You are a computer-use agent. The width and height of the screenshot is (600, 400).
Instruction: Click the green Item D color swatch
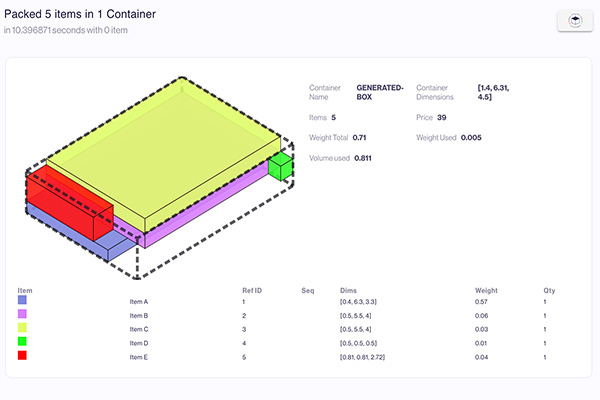pyautogui.click(x=22, y=341)
